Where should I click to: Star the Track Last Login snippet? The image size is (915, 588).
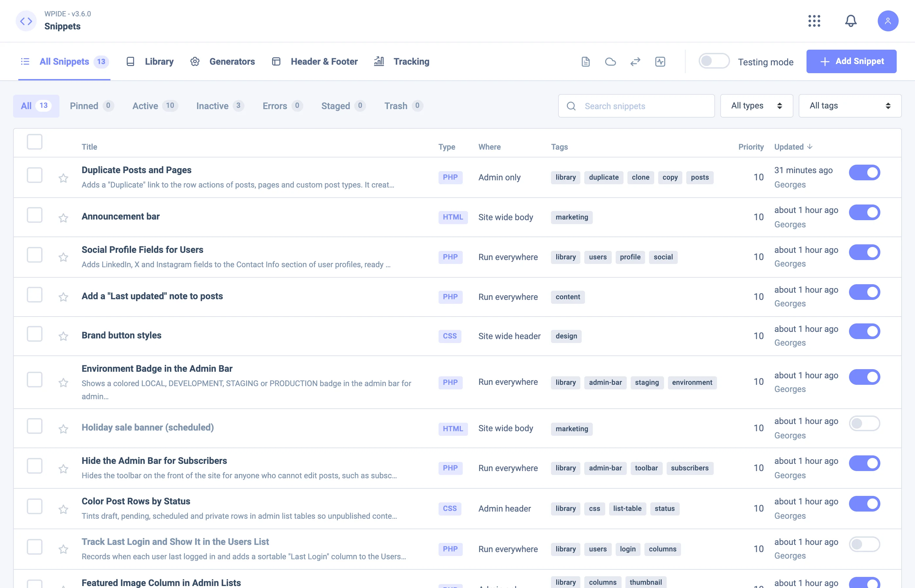pyautogui.click(x=63, y=549)
